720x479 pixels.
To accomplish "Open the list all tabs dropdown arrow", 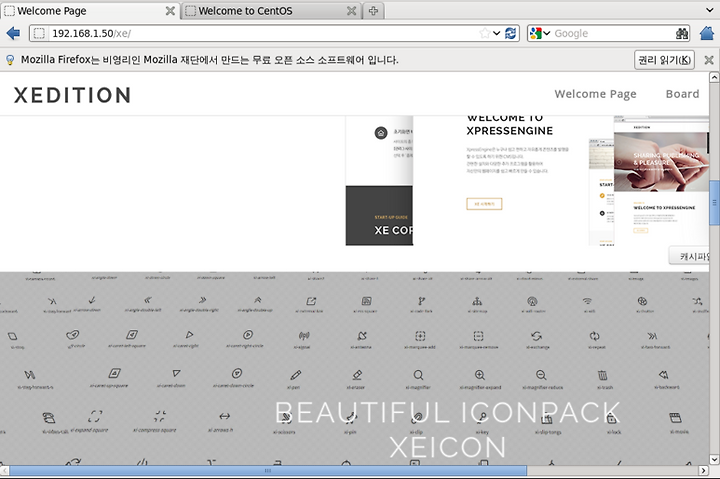I will [710, 10].
